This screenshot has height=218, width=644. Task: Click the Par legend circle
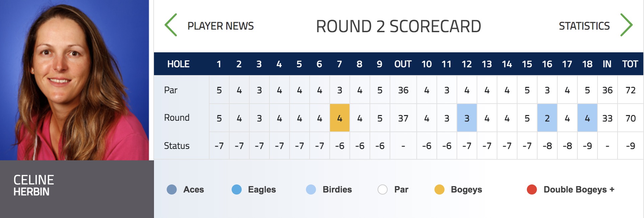click(383, 189)
